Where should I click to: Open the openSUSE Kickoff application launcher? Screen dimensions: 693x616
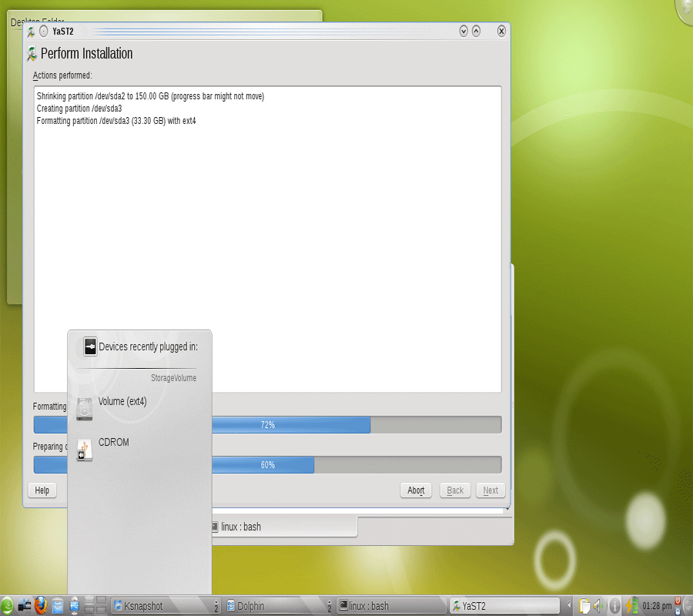pos(7,605)
